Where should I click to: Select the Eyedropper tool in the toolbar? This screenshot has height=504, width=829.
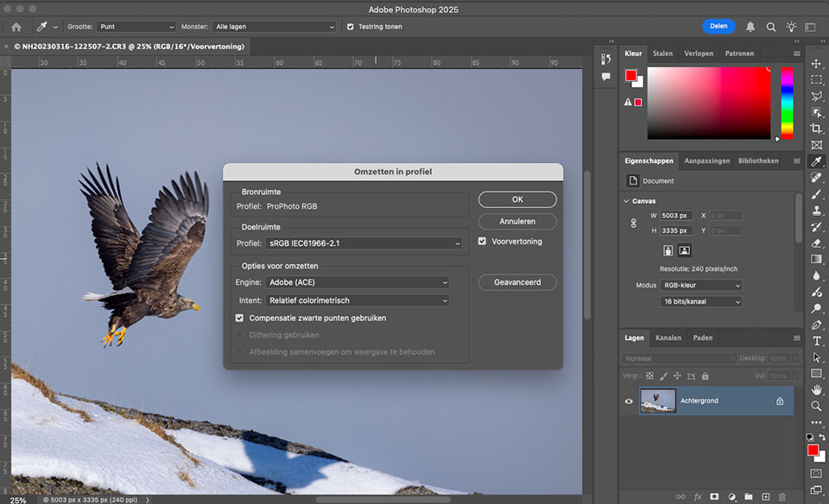pyautogui.click(x=816, y=161)
